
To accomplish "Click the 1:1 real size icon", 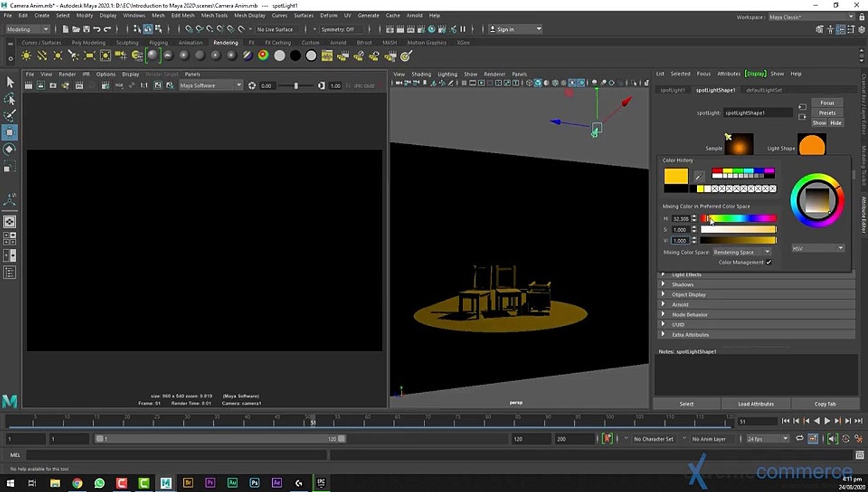I will [x=144, y=85].
